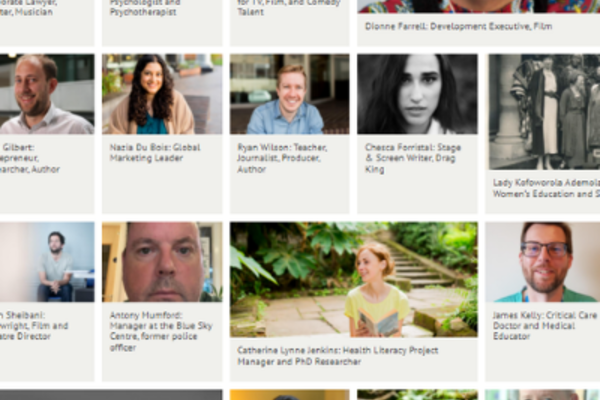Open Lady Kofoworola Ademola caption link
Image resolution: width=600 pixels, height=400 pixels.
(546, 188)
